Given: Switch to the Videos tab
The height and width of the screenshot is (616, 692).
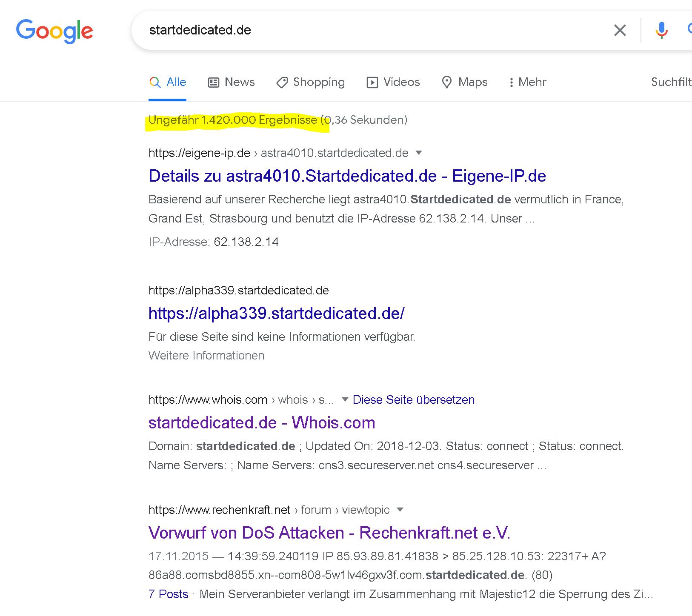Looking at the screenshot, I should [x=393, y=82].
